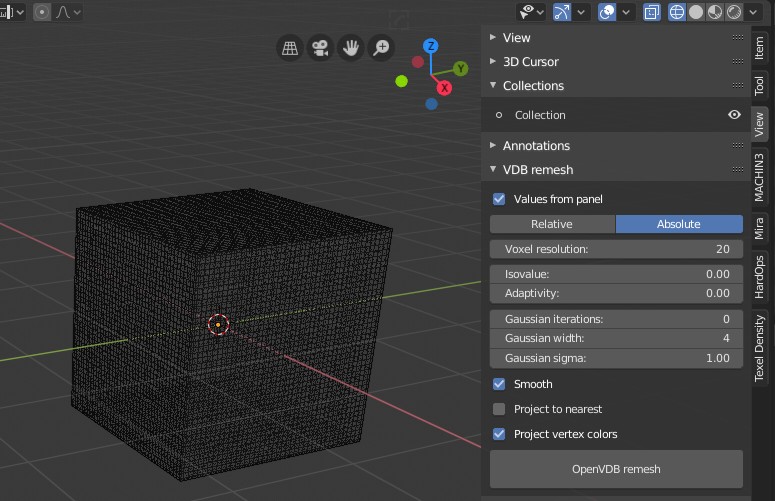The height and width of the screenshot is (501, 775).
Task: Click the Gaussian iterations field
Action: tap(616, 319)
